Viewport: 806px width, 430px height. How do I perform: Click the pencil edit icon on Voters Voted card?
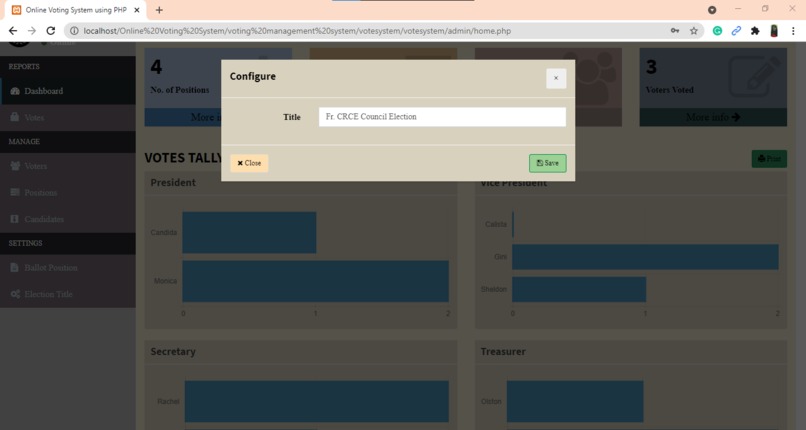coord(755,76)
